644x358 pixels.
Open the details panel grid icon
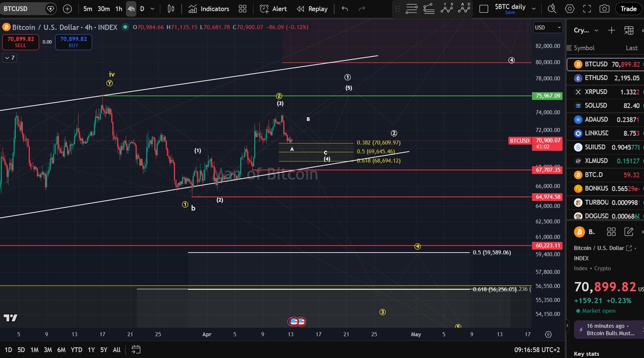click(x=611, y=232)
